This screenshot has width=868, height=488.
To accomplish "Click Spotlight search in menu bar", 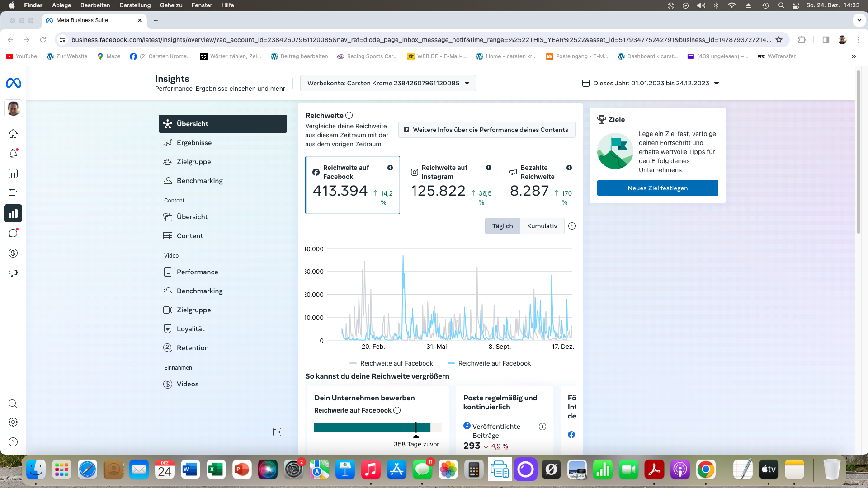I will click(x=781, y=5).
